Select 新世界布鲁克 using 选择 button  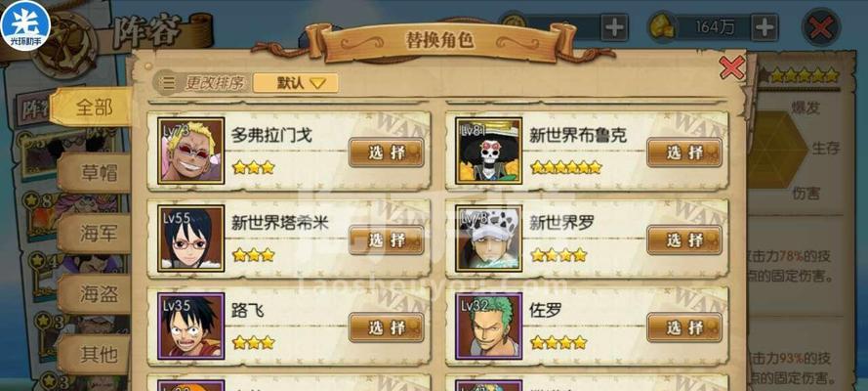pyautogui.click(x=684, y=152)
